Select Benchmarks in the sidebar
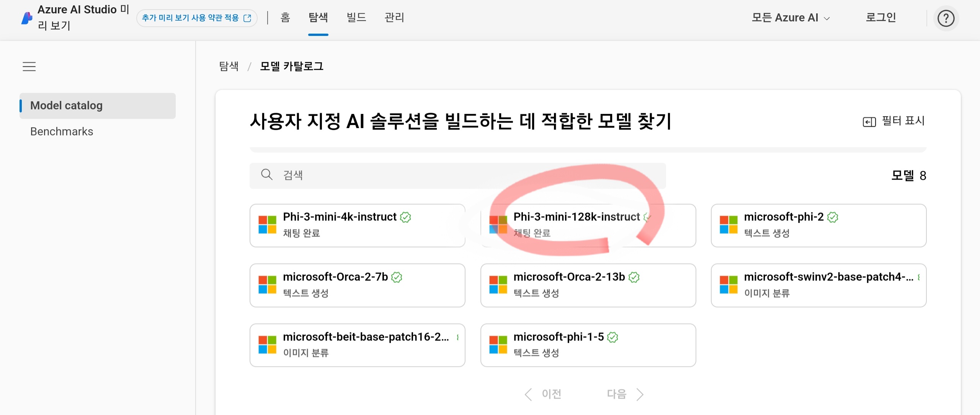The height and width of the screenshot is (415, 980). tap(62, 132)
